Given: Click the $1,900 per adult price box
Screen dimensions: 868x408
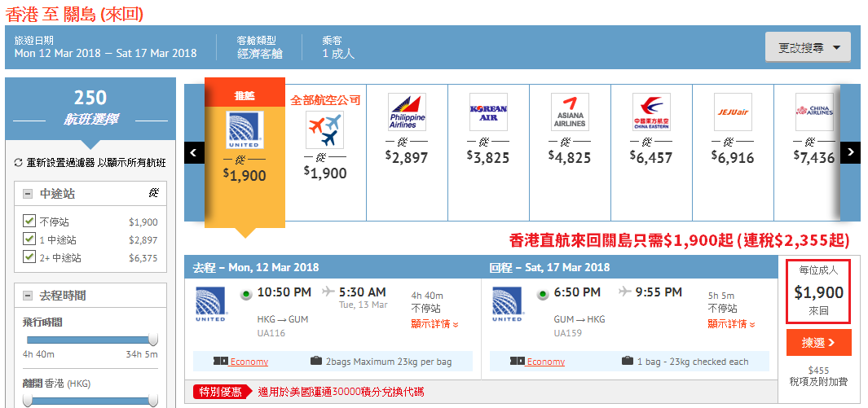Looking at the screenshot, I should coord(818,291).
